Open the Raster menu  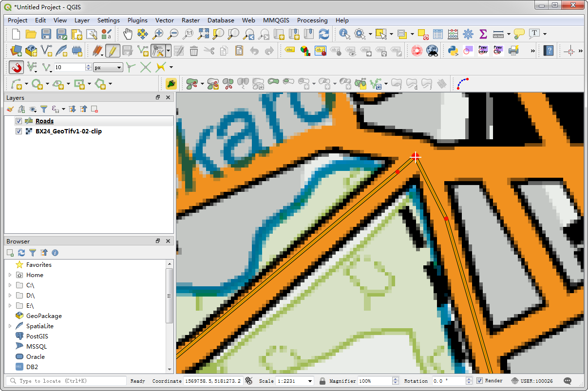[x=190, y=20]
